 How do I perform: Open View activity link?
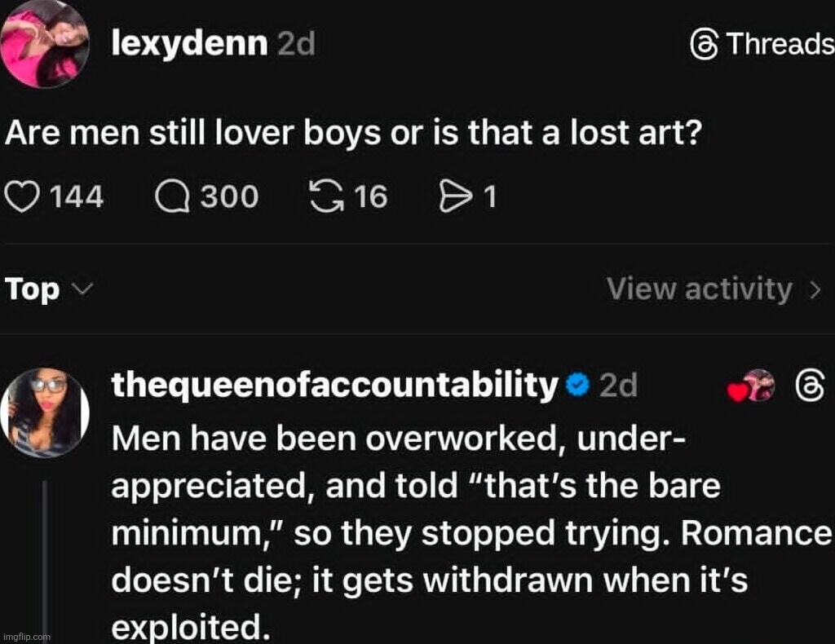pyautogui.click(x=700, y=289)
